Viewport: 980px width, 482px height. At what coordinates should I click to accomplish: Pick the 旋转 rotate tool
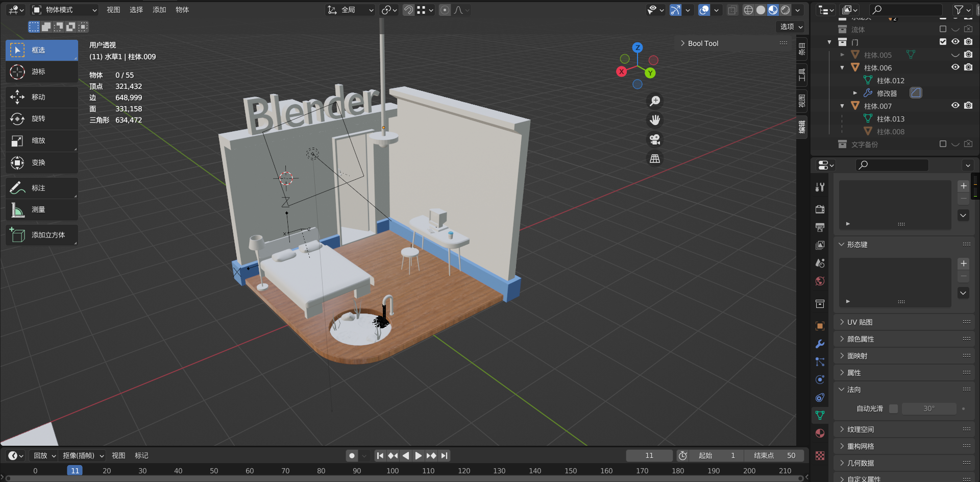[x=42, y=119]
